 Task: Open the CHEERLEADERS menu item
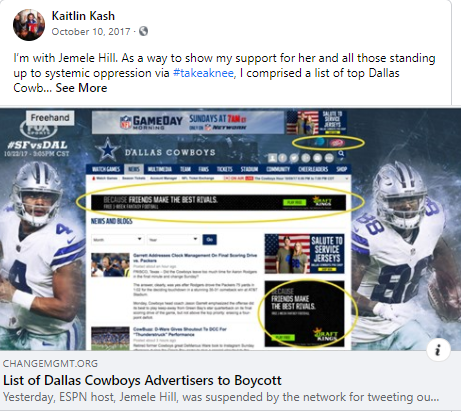[313, 169]
